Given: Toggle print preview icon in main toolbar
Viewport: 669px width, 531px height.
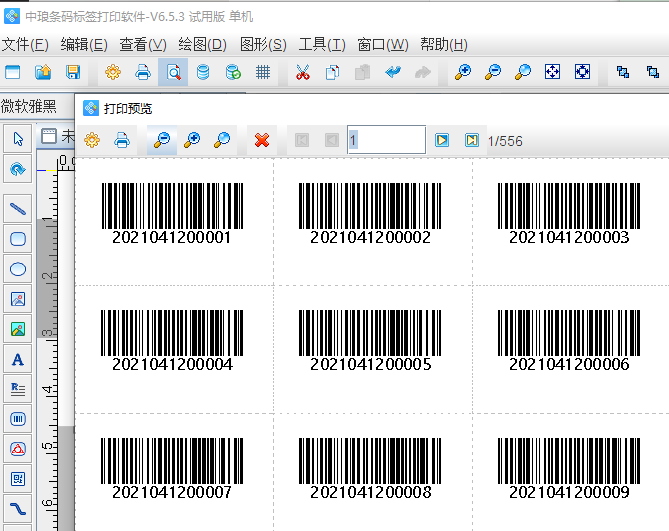Looking at the screenshot, I should (173, 72).
